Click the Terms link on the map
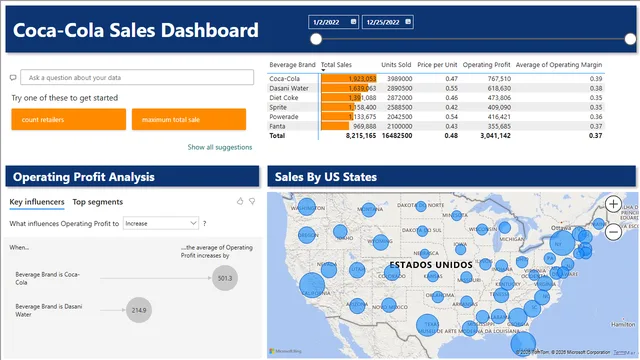Screen dimensions: 640x360 (620, 352)
